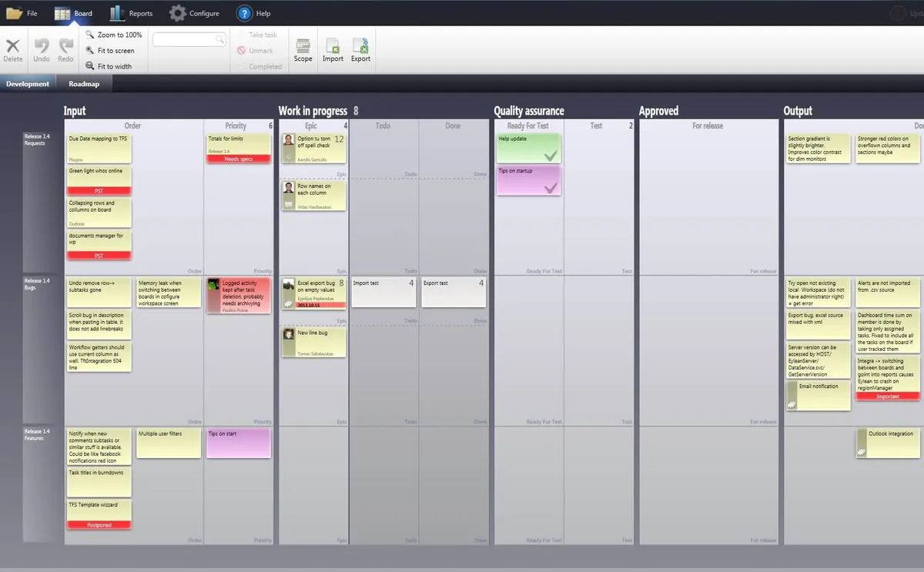The image size is (924, 572).
Task: Select 'Alerts are not imported from .csv' card
Action: pos(888,293)
